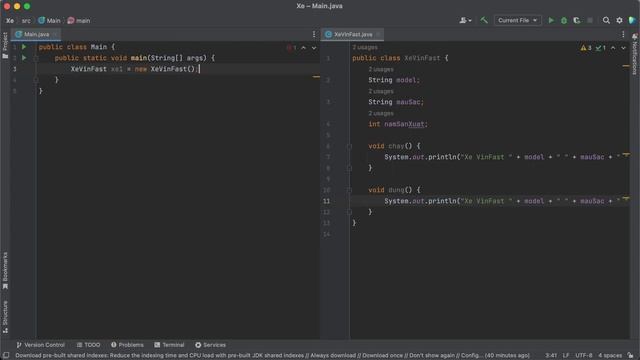Image resolution: width=640 pixels, height=360 pixels.
Task: Open the Project tool window
Action: pos(5,44)
